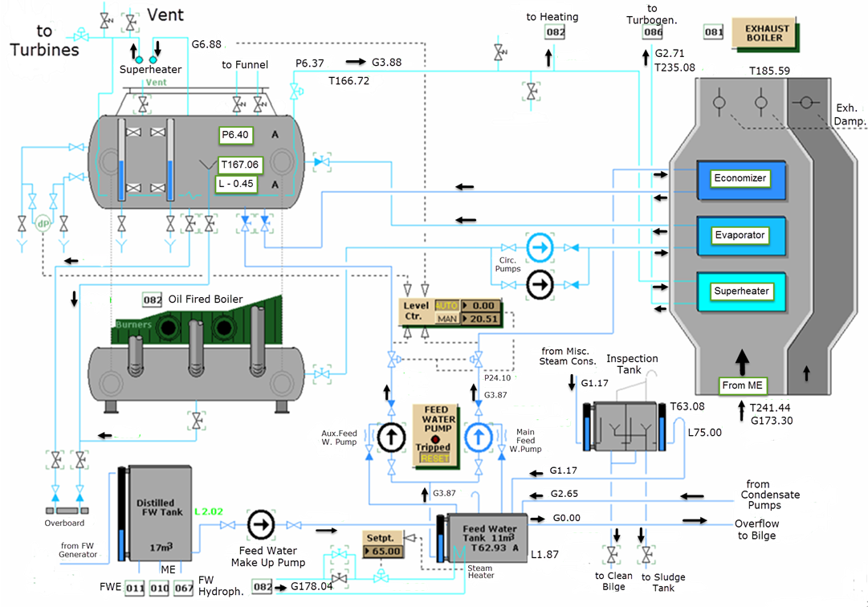Jump to page 086 Turbogen. diagram
The height and width of the screenshot is (607, 868).
click(x=654, y=32)
